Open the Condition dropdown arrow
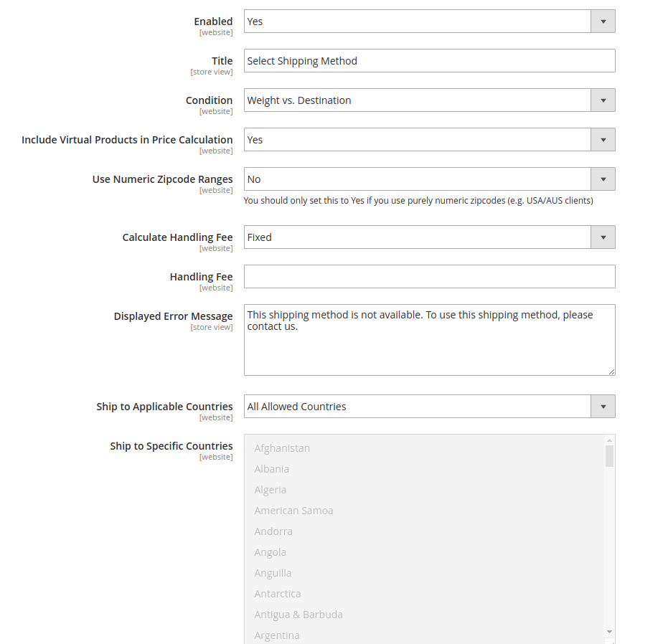The width and height of the screenshot is (663, 644). (603, 100)
